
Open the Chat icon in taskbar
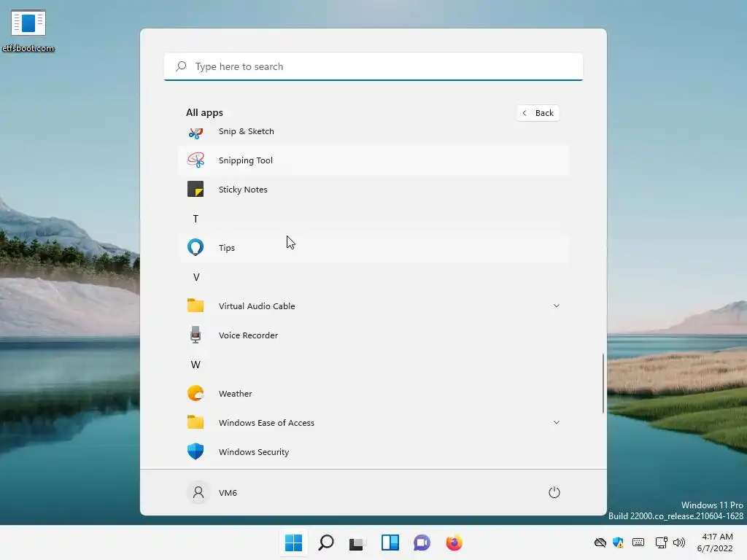tap(422, 542)
